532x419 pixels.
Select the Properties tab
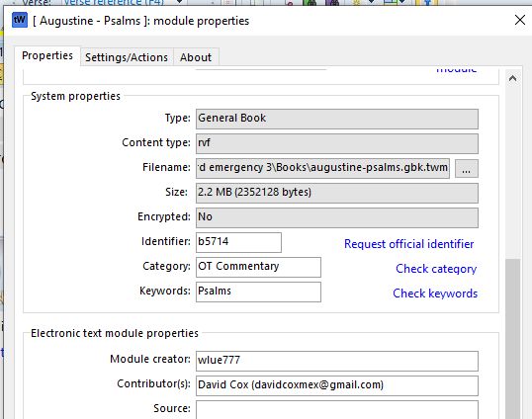(47, 55)
